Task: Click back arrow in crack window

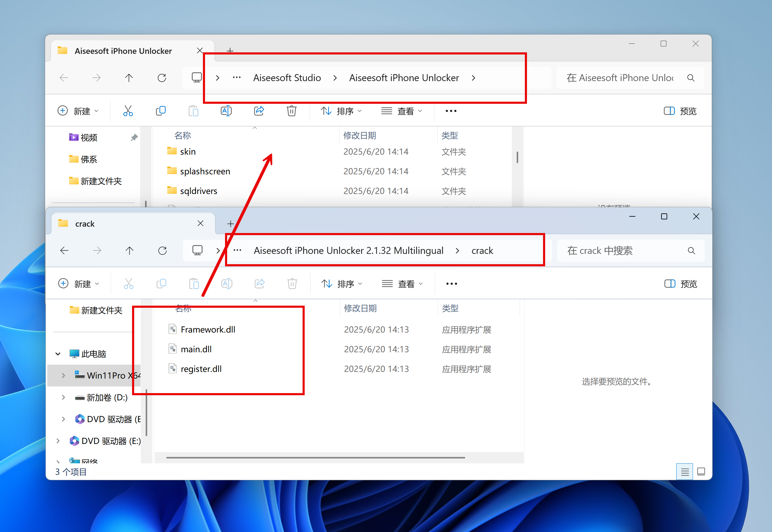Action: click(x=65, y=250)
